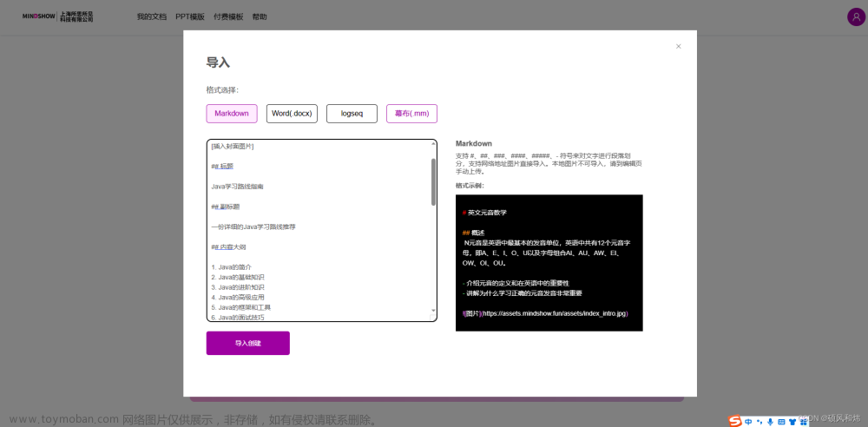Click the ## 内容大纲 line
The height and width of the screenshot is (427, 868).
pyautogui.click(x=228, y=247)
